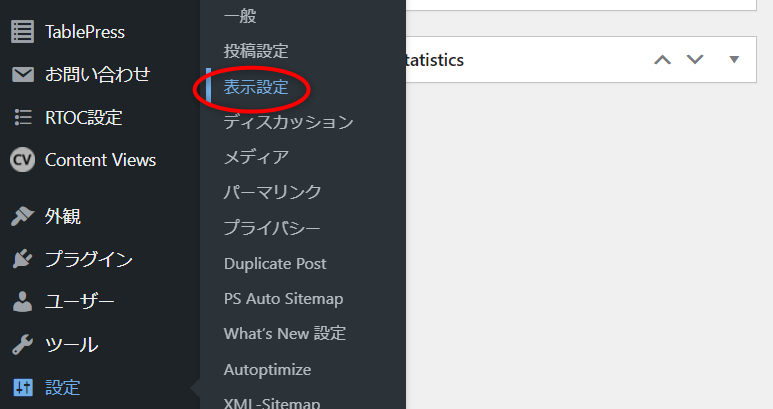The height and width of the screenshot is (409, 773).
Task: Open What's New 設定 page
Action: pos(285,334)
